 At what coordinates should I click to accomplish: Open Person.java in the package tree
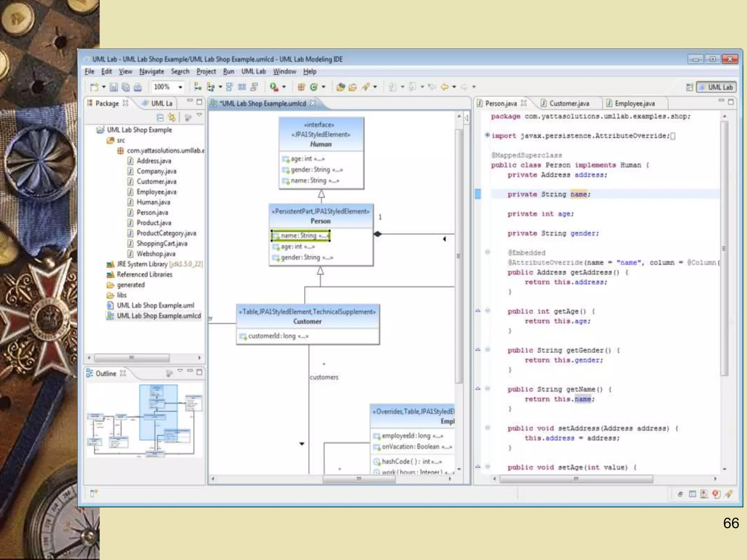point(152,213)
